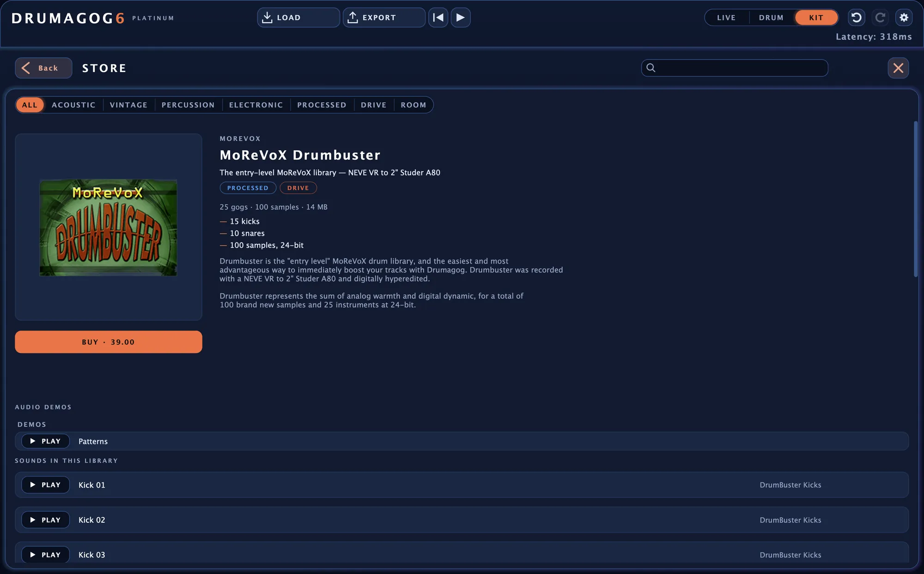
Task: Click the STORE heading
Action: (x=104, y=68)
